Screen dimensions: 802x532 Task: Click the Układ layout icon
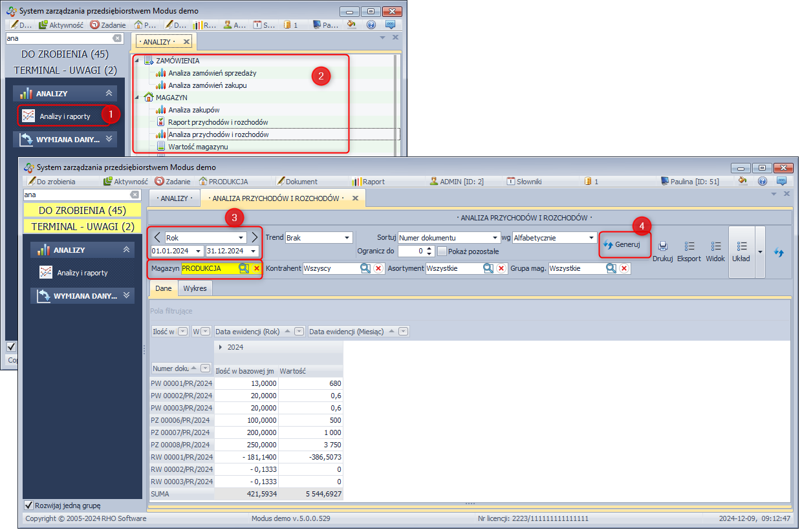click(741, 246)
